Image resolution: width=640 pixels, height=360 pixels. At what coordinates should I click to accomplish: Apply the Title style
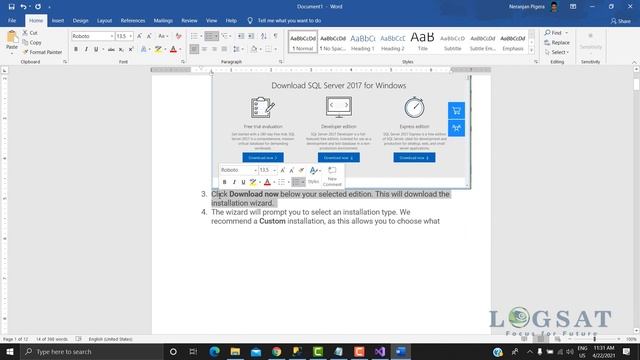pyautogui.click(x=422, y=42)
